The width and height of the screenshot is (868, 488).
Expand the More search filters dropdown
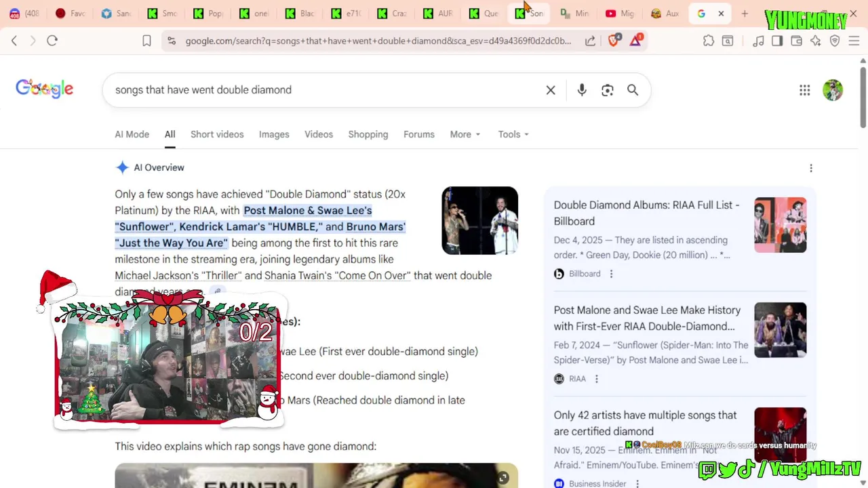click(465, 134)
